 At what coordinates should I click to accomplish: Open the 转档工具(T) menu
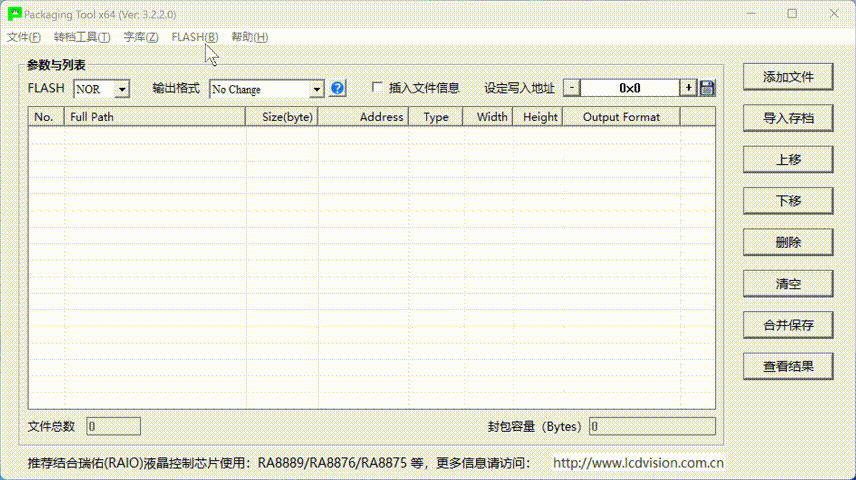click(x=81, y=37)
